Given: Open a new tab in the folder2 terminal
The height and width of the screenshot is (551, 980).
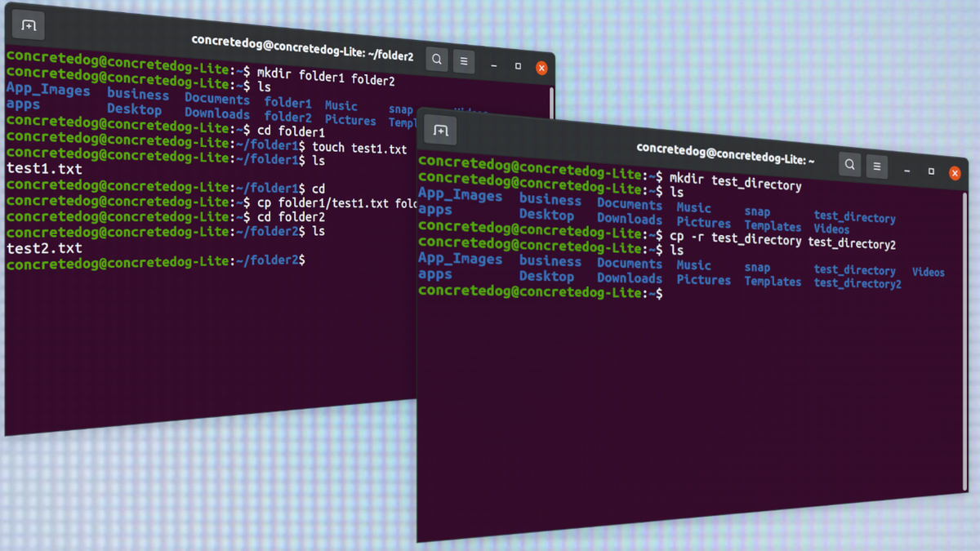Looking at the screenshot, I should [x=28, y=25].
